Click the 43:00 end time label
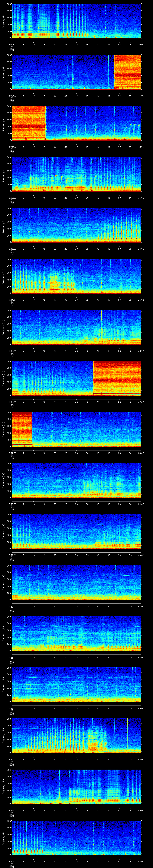This screenshot has width=153, height=868. pyautogui.click(x=141, y=708)
